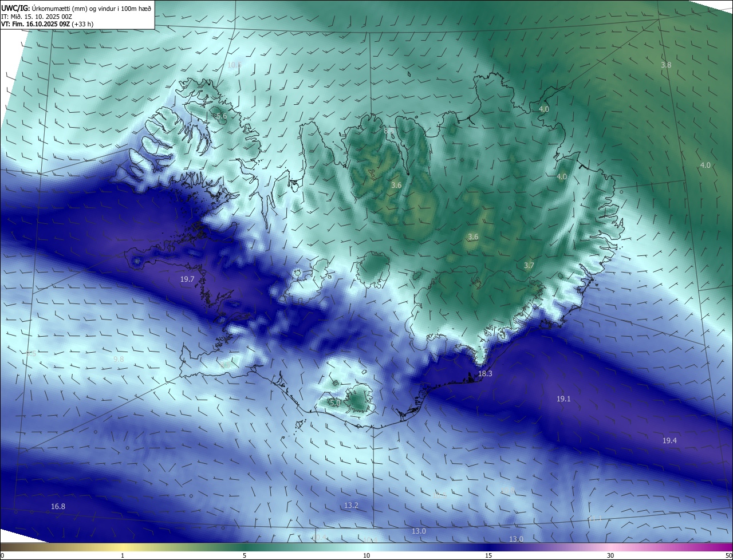This screenshot has height=560, width=733.
Task: Click the 13.2 value on the map
Action: coord(351,505)
